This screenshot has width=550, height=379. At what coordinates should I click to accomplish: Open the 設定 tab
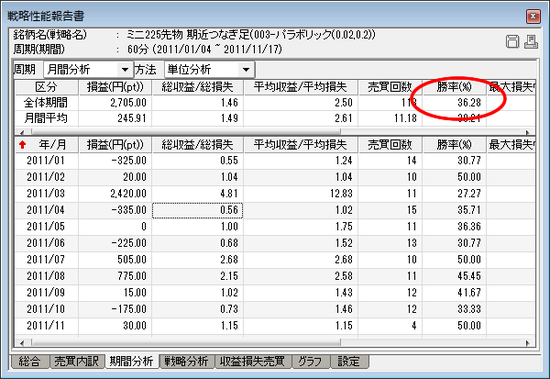pyautogui.click(x=349, y=361)
